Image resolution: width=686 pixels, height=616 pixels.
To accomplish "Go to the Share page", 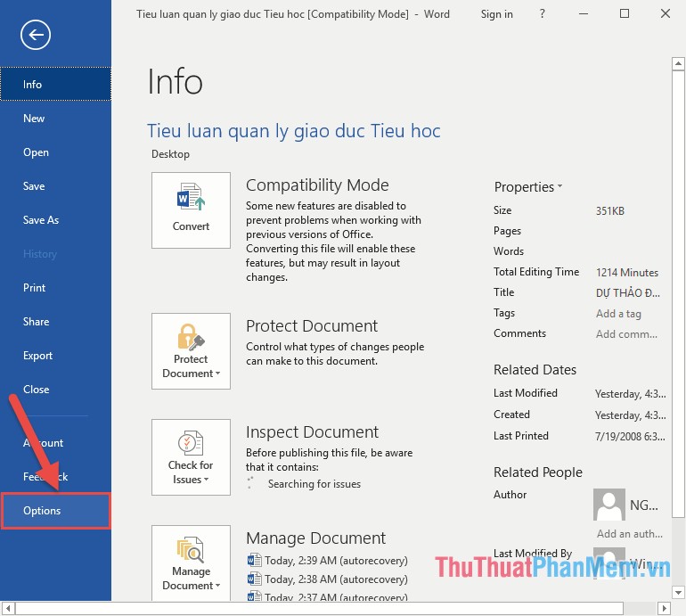I will [55, 322].
